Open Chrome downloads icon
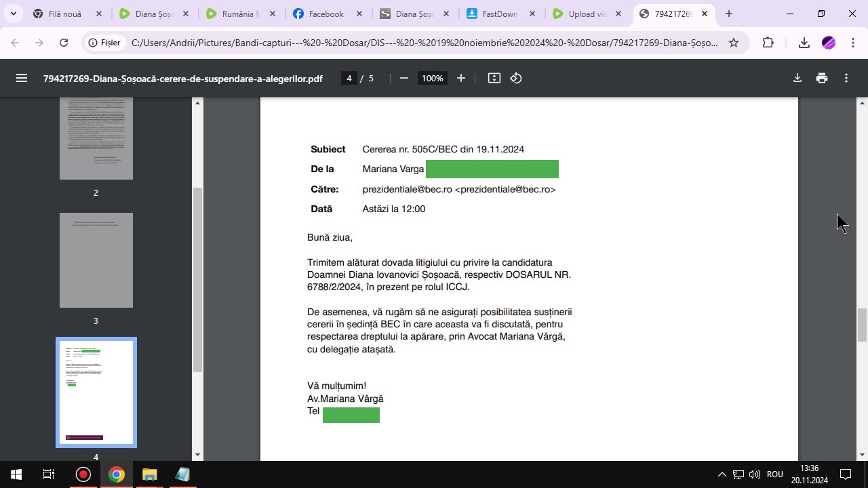868x488 pixels. click(804, 43)
